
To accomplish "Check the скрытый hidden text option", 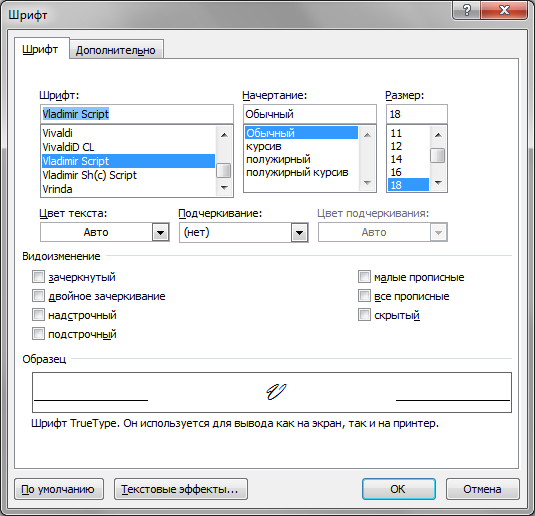I will point(364,315).
